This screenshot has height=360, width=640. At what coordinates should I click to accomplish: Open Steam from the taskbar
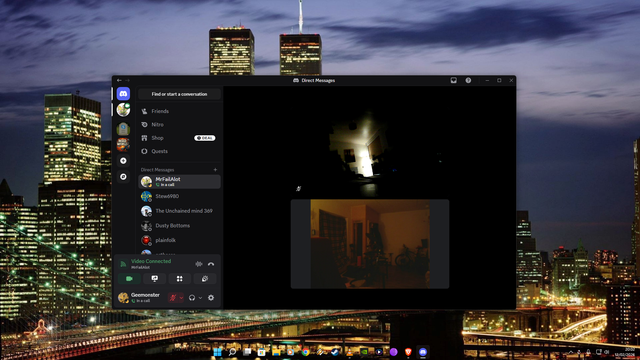coord(335,352)
